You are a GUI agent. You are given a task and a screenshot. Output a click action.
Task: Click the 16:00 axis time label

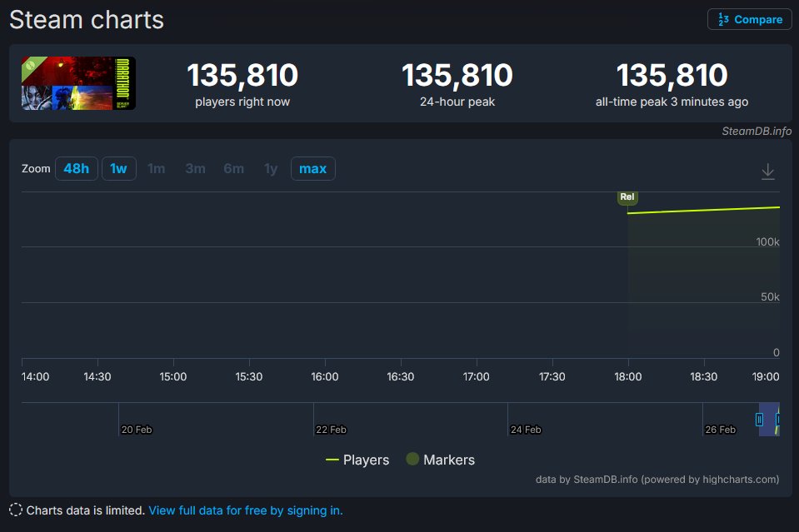[325, 376]
